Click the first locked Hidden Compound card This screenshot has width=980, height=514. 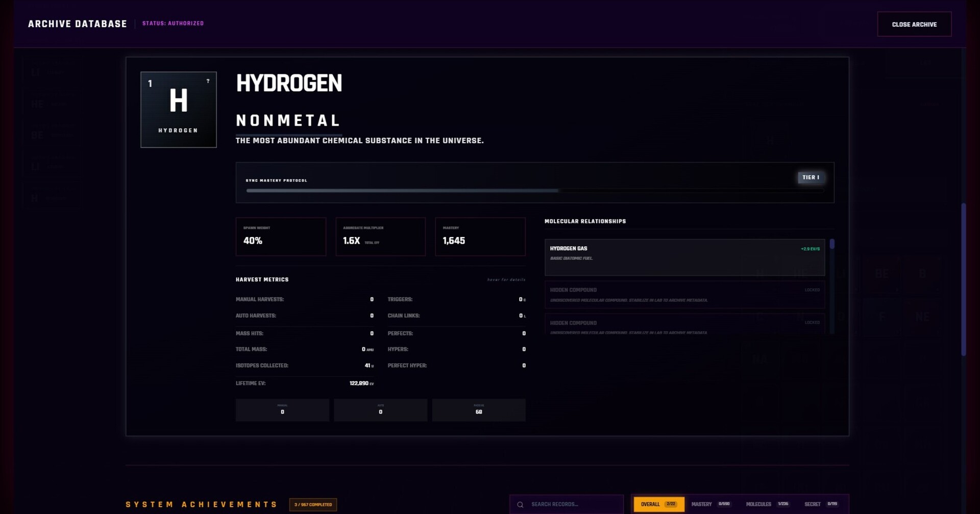coord(684,295)
